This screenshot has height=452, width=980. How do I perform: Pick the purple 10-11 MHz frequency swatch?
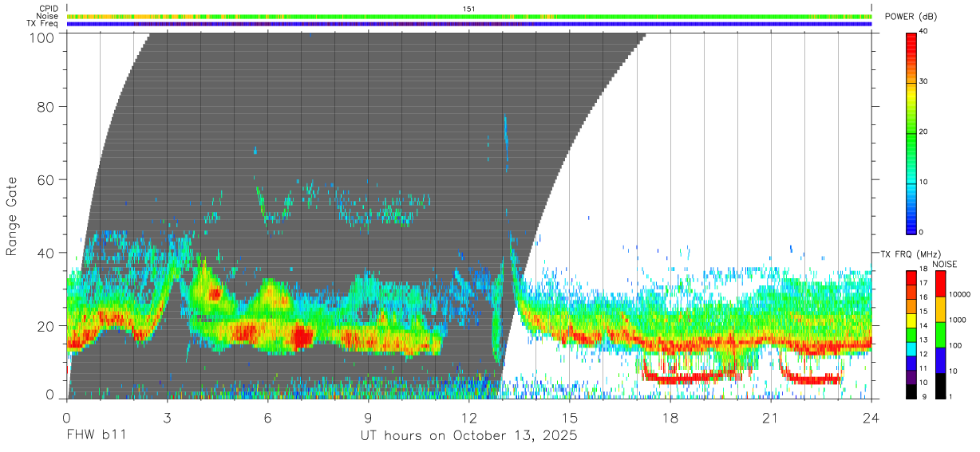click(911, 377)
